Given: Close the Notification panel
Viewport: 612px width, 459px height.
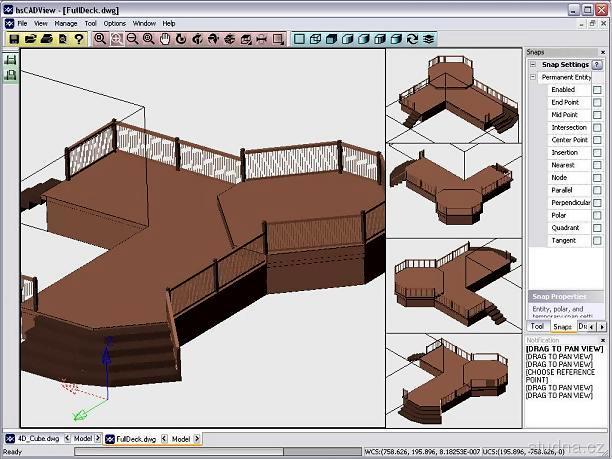Looking at the screenshot, I should 603,340.
